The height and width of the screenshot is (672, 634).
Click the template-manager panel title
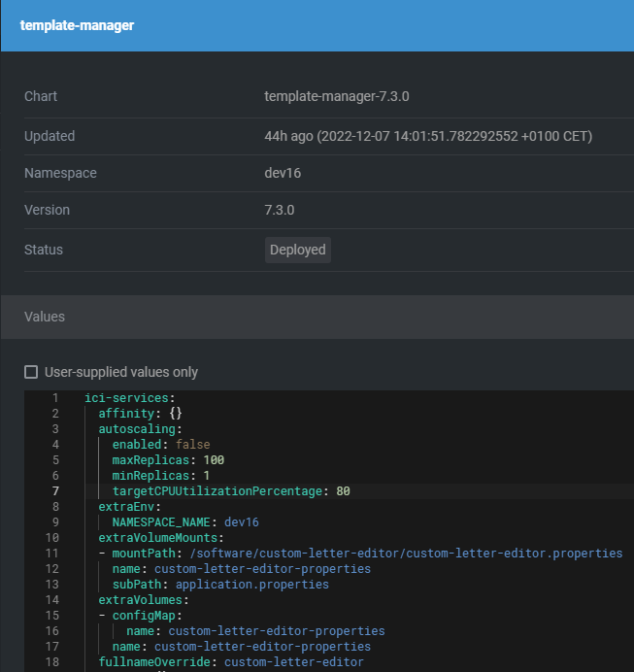(x=77, y=25)
